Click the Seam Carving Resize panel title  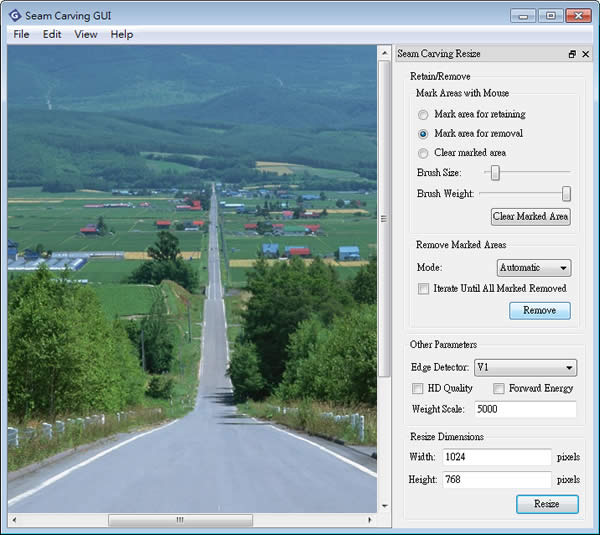point(439,54)
